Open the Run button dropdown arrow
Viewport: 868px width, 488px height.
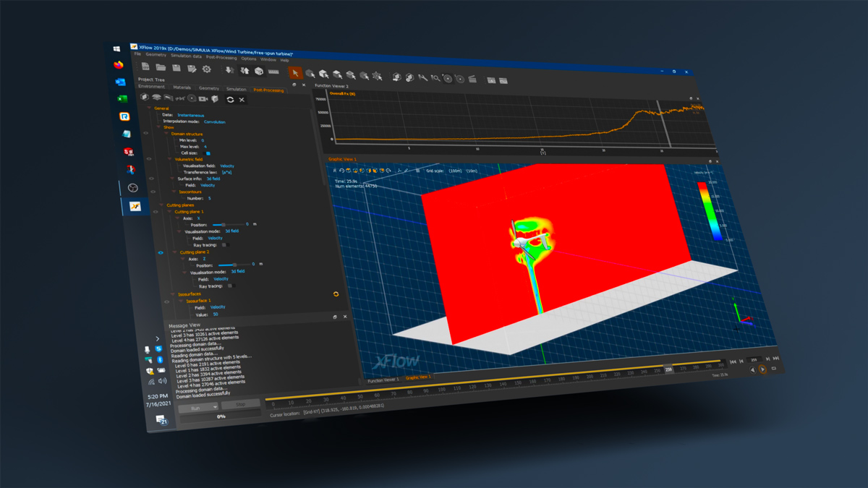(x=215, y=407)
